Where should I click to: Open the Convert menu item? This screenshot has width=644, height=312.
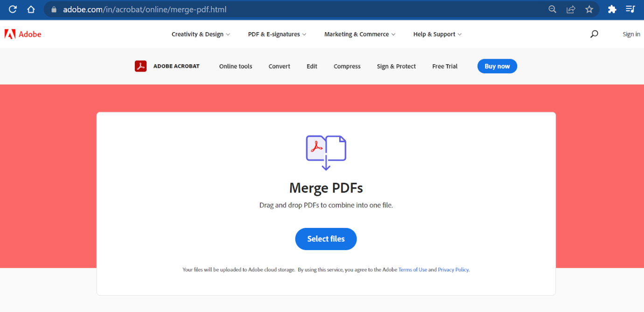pos(280,66)
